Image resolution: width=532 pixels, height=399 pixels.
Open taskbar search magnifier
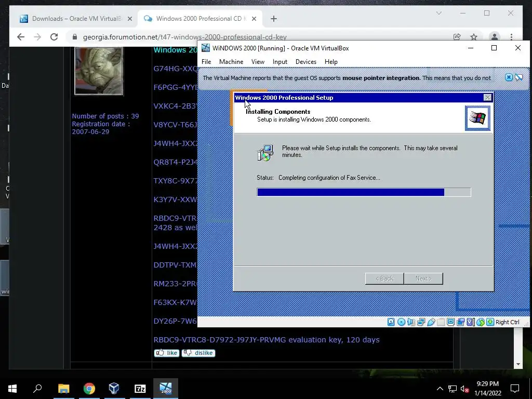(37, 389)
